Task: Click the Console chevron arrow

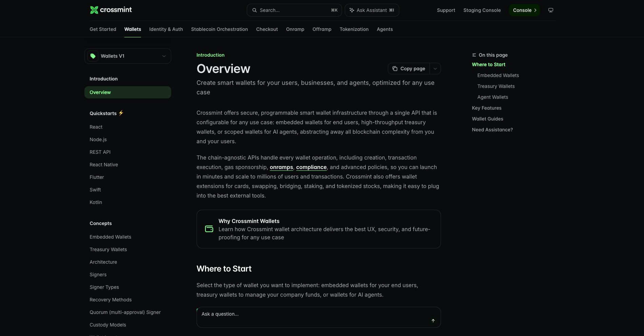Action: [535, 10]
